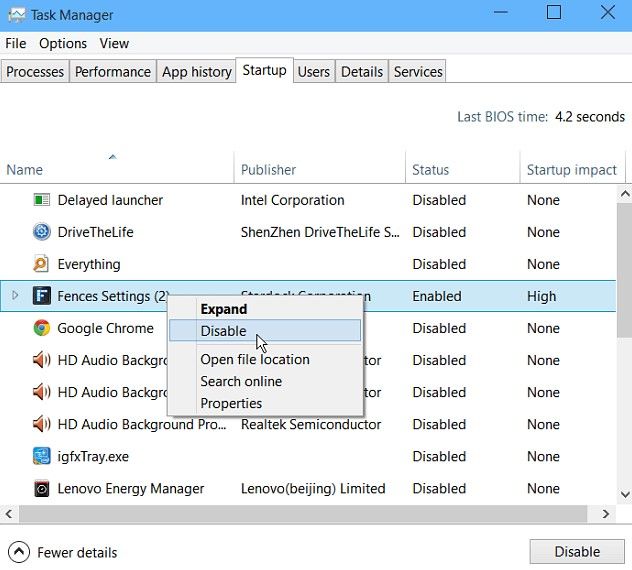
Task: Sort by the Status column header
Action: [x=463, y=169]
